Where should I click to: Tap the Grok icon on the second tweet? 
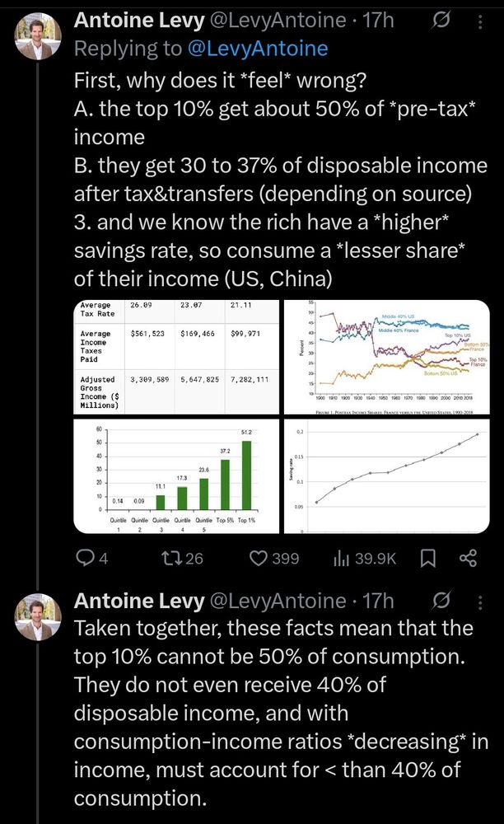[441, 601]
